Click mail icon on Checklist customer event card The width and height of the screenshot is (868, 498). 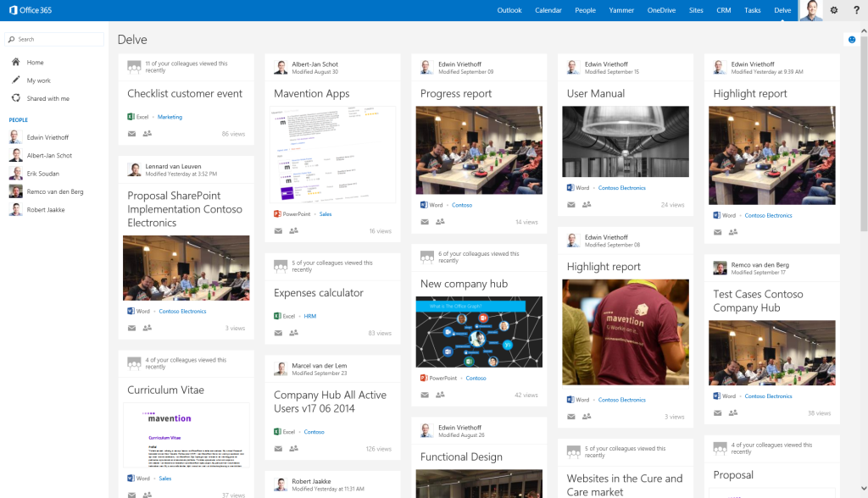tap(131, 133)
